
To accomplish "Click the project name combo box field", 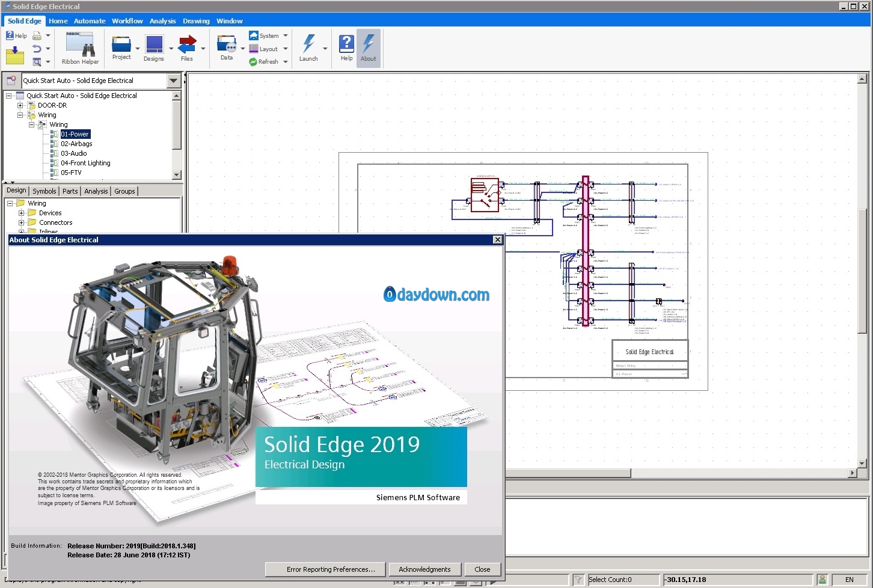I will tap(94, 81).
